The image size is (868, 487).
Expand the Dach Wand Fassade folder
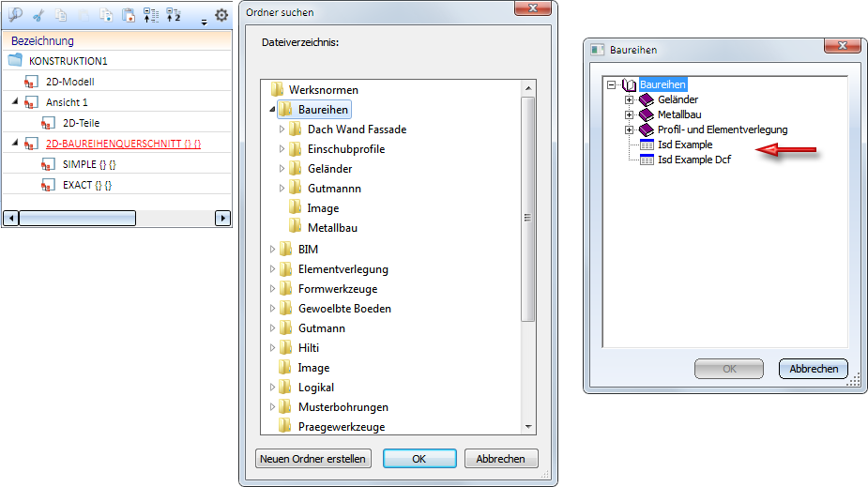(x=282, y=129)
